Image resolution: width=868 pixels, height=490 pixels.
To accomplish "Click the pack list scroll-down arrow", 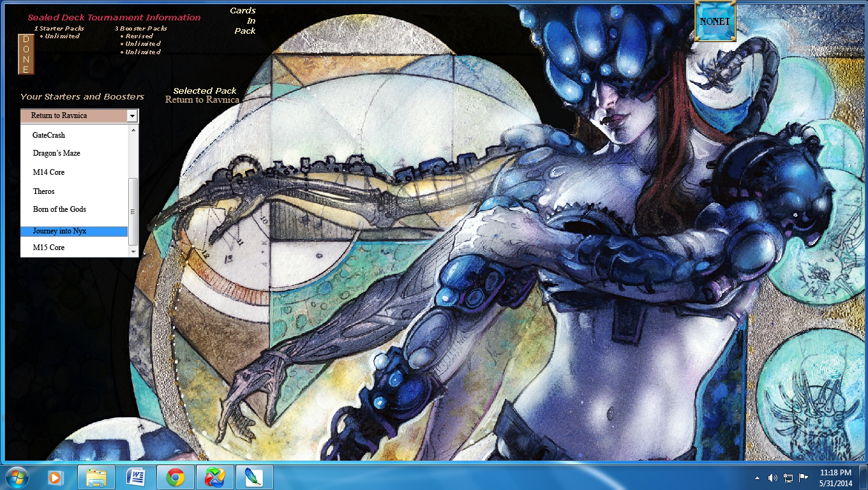I will click(133, 251).
